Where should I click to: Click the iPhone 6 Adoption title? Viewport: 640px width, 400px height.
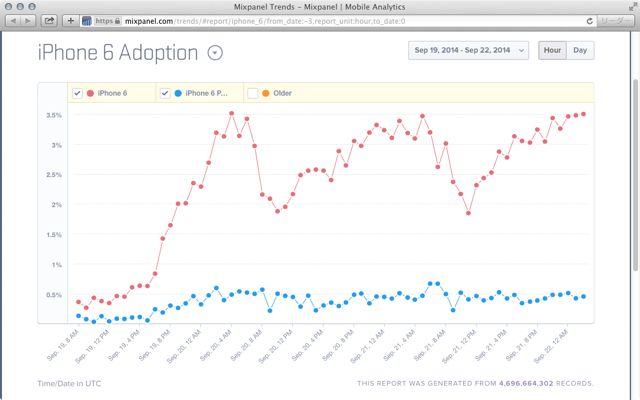click(118, 53)
